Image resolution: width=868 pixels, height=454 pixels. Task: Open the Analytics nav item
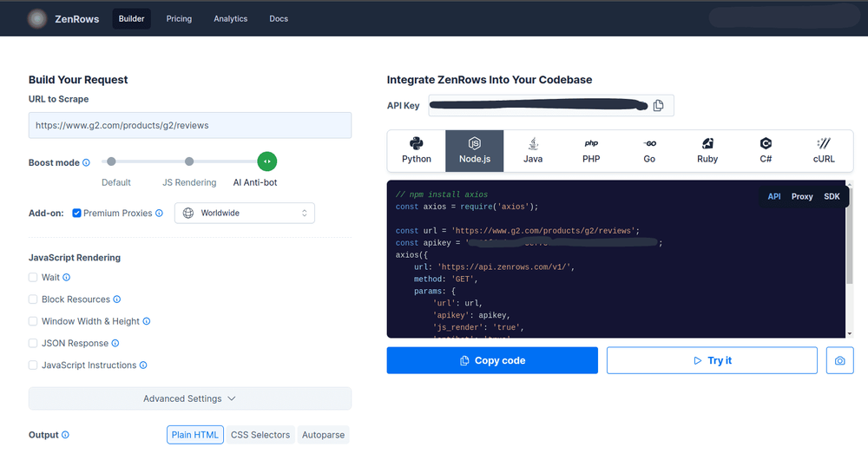[x=230, y=19]
